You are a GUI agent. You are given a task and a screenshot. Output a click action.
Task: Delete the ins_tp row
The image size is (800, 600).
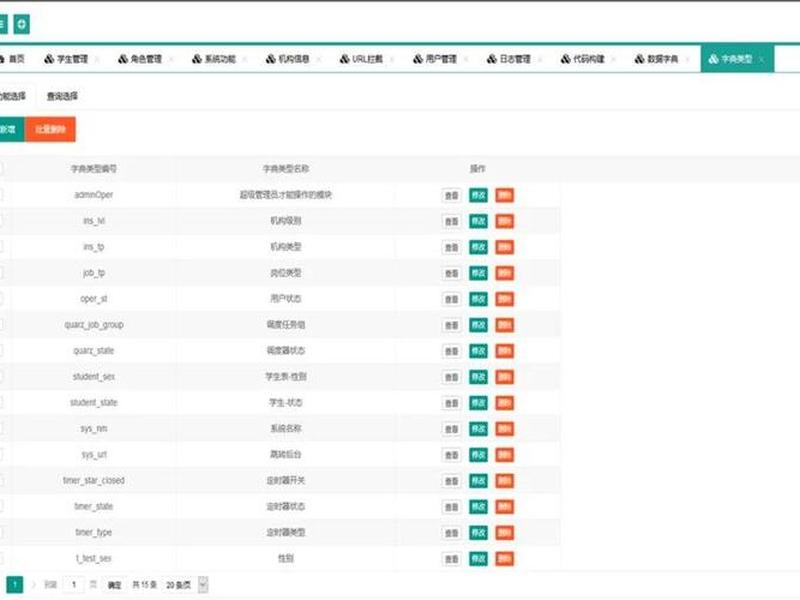tap(505, 247)
